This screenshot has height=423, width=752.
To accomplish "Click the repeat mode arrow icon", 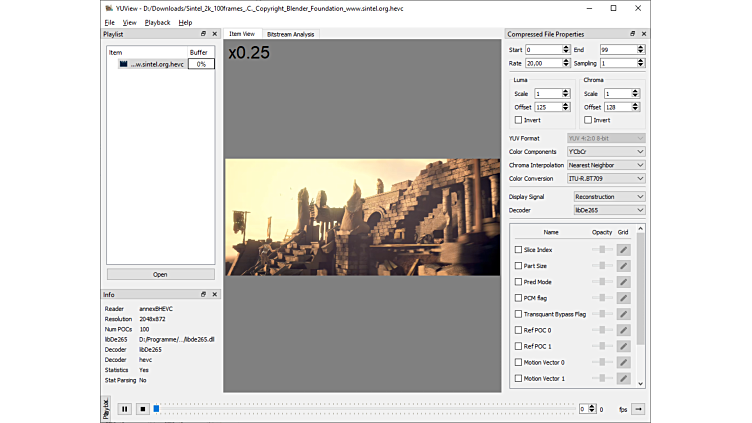I will coord(637,408).
